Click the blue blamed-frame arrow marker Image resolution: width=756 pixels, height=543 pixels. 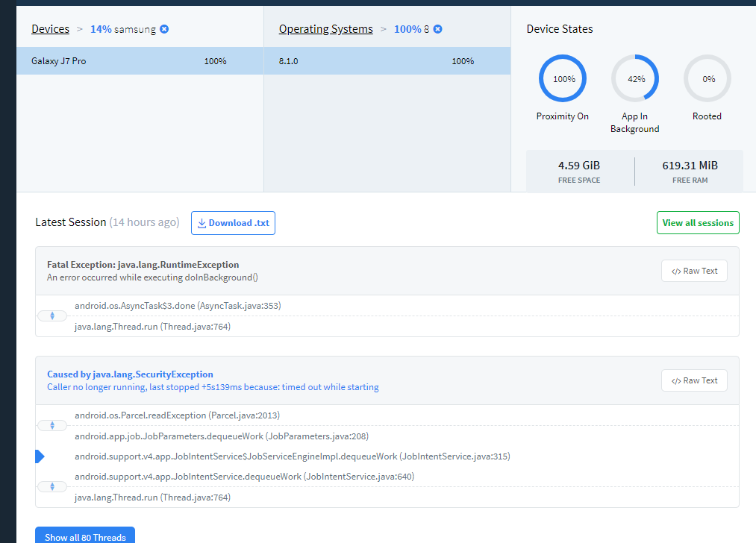pos(40,456)
